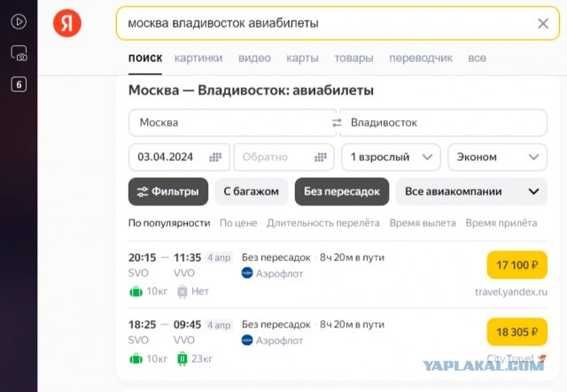Image resolution: width=567 pixels, height=392 pixels.
Task: Sort by Время прилёта
Action: 501,223
